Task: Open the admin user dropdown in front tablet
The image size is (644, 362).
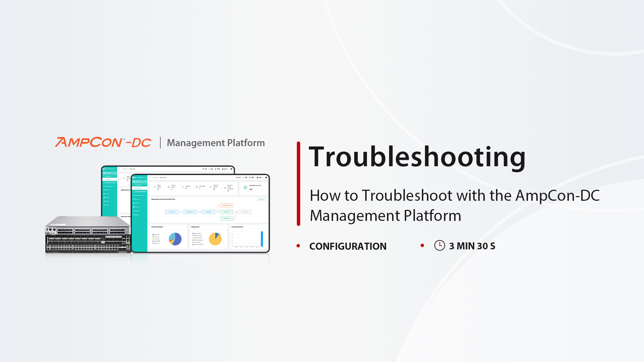Action: pyautogui.click(x=260, y=177)
